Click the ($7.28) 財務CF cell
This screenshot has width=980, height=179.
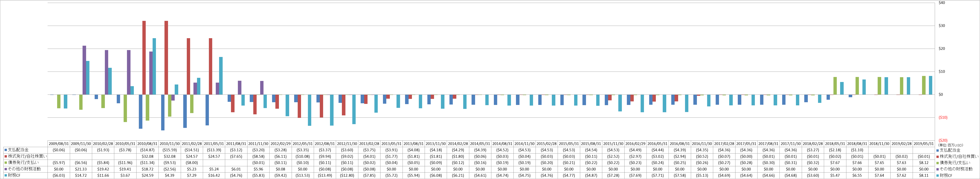613,176
